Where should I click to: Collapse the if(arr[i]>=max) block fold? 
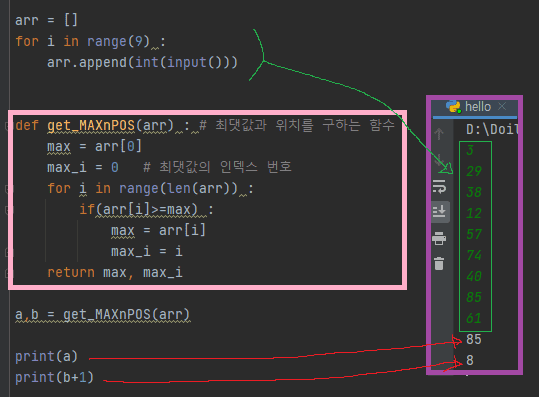coord(8,210)
